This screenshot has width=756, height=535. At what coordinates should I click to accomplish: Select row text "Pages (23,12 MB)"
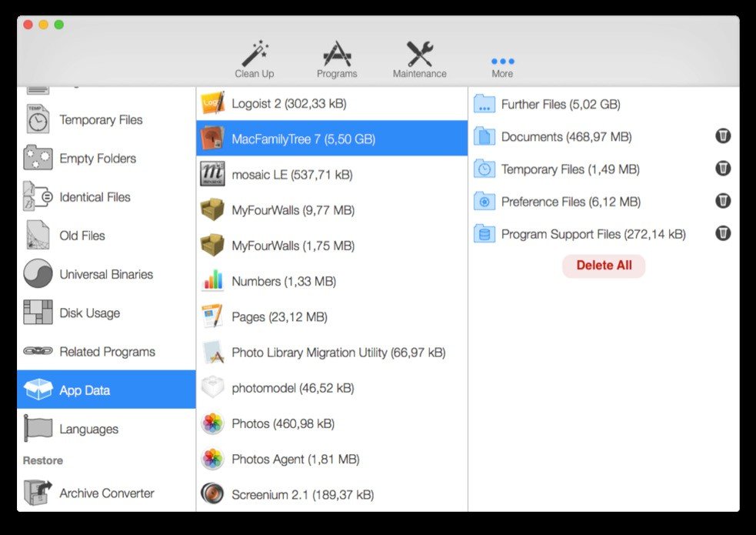279,317
